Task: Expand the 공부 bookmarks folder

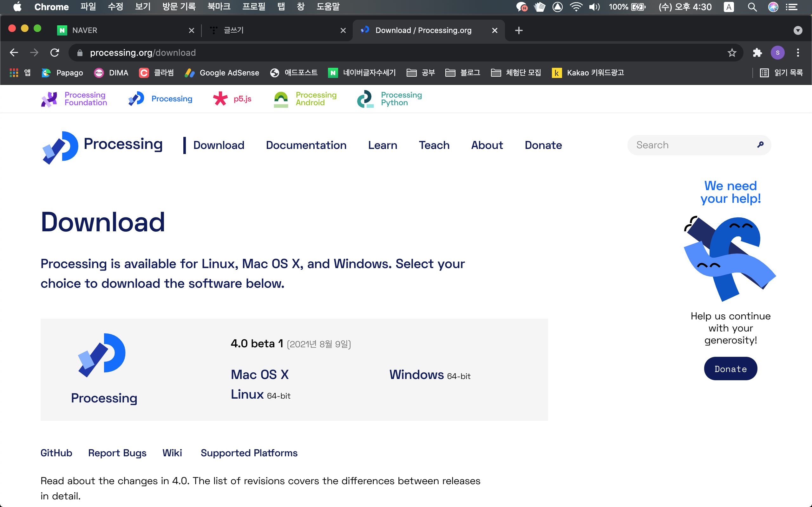Action: coord(421,73)
